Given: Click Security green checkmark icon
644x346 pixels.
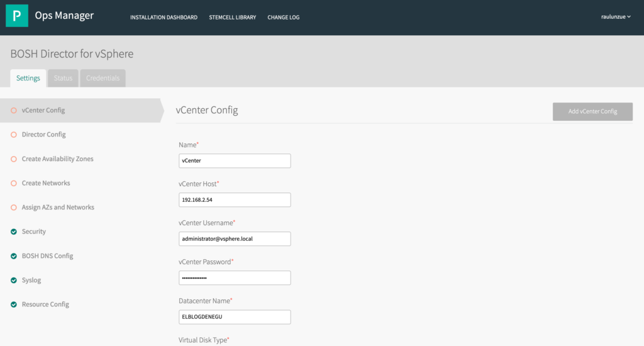Looking at the screenshot, I should pos(14,232).
